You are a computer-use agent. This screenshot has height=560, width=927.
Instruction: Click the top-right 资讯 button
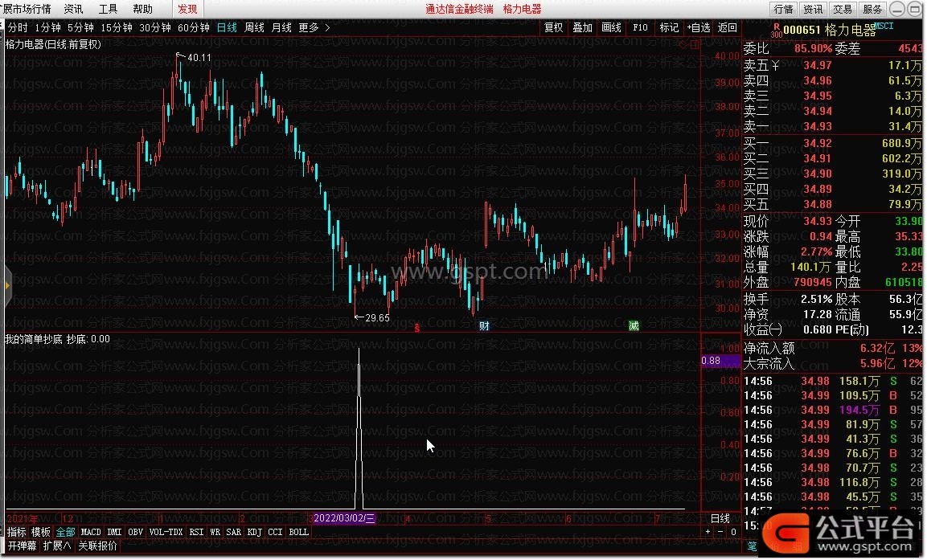click(813, 9)
